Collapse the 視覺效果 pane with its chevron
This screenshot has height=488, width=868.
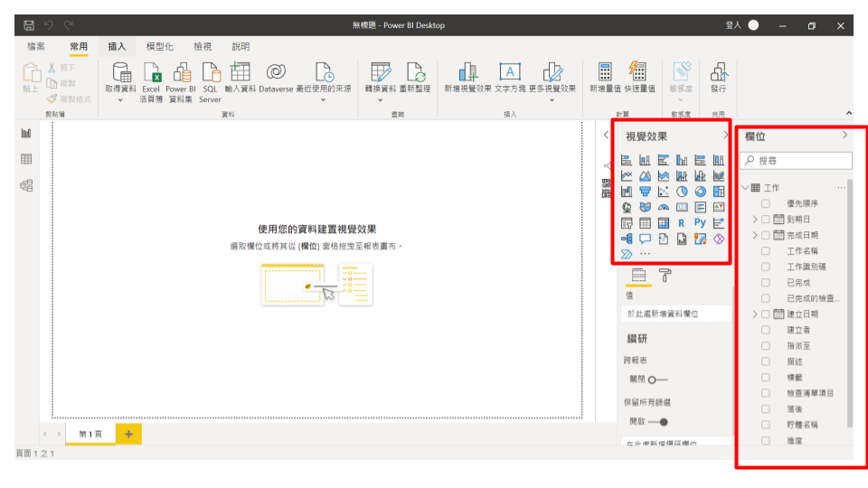(726, 135)
